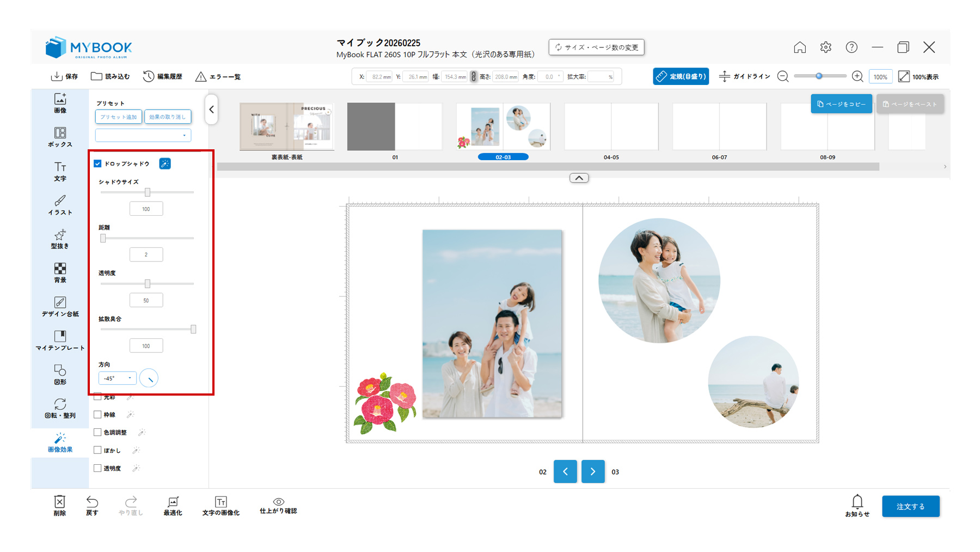Enable the 光彩 glow checkbox

tap(98, 397)
